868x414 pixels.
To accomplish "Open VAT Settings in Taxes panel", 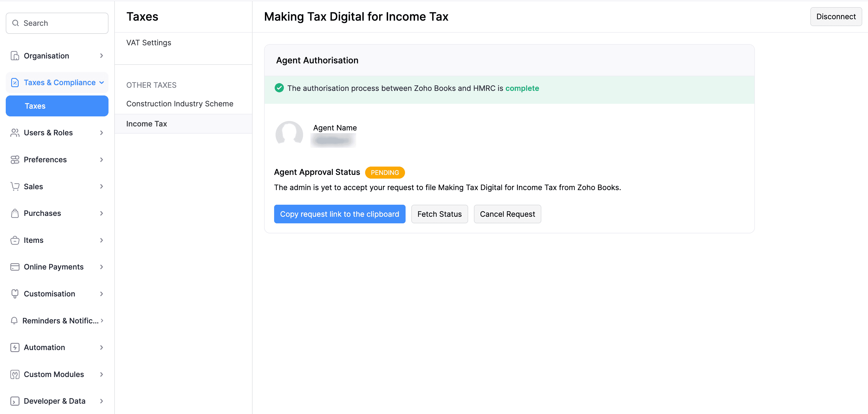I will pyautogui.click(x=149, y=43).
